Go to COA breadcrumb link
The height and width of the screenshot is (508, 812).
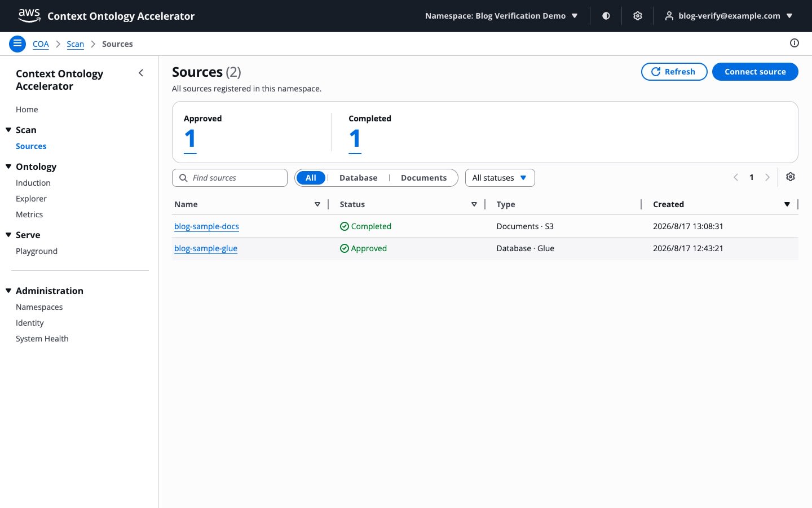pyautogui.click(x=41, y=44)
